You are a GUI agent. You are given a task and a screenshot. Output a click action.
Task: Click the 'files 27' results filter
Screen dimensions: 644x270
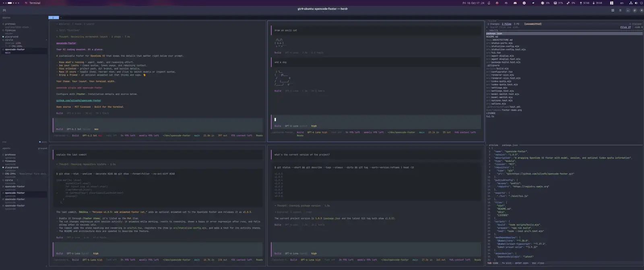tap(625, 27)
